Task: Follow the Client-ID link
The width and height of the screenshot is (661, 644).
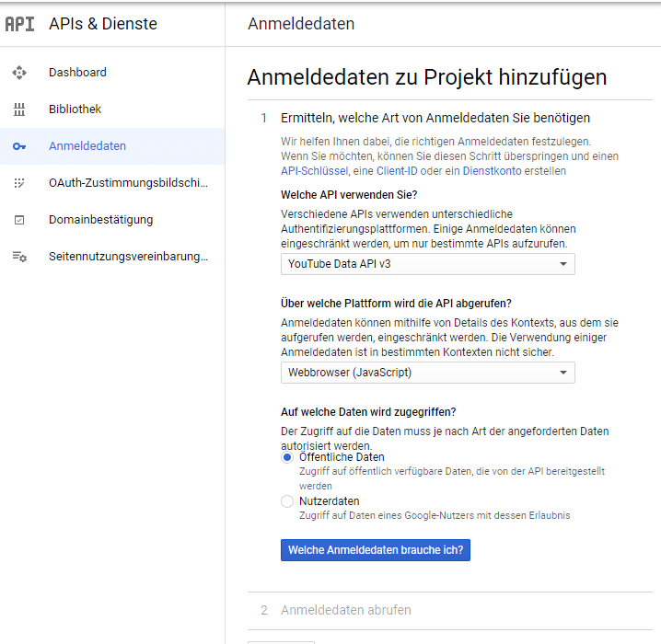Action: pos(397,171)
